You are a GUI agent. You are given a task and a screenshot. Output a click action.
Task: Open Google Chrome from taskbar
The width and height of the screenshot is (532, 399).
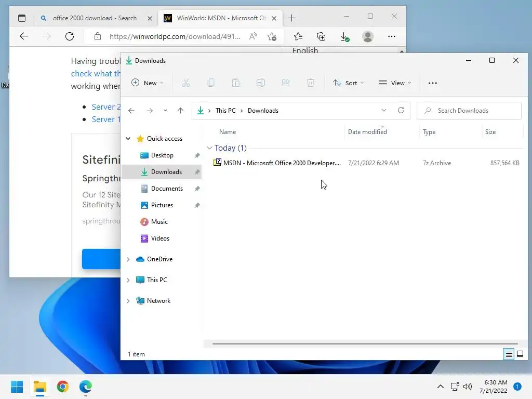63,387
